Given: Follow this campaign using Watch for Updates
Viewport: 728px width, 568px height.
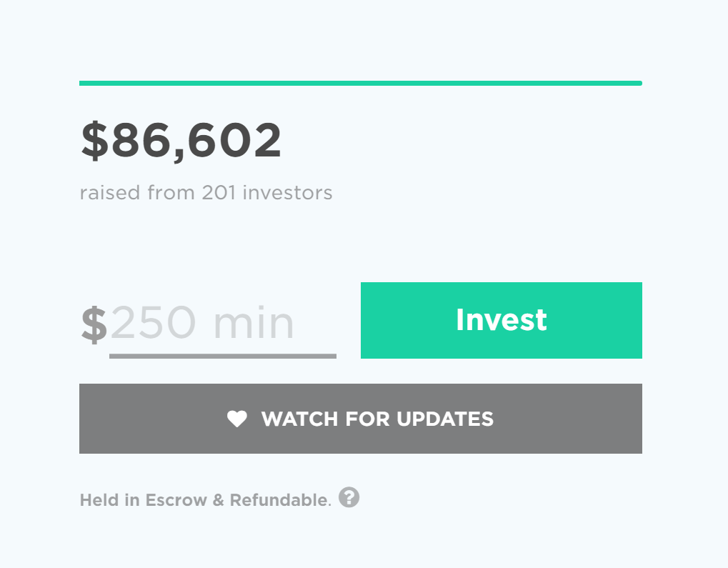Looking at the screenshot, I should point(361,419).
